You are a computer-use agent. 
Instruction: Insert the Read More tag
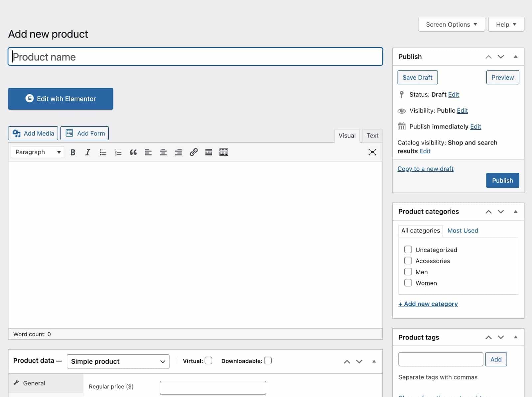click(208, 152)
